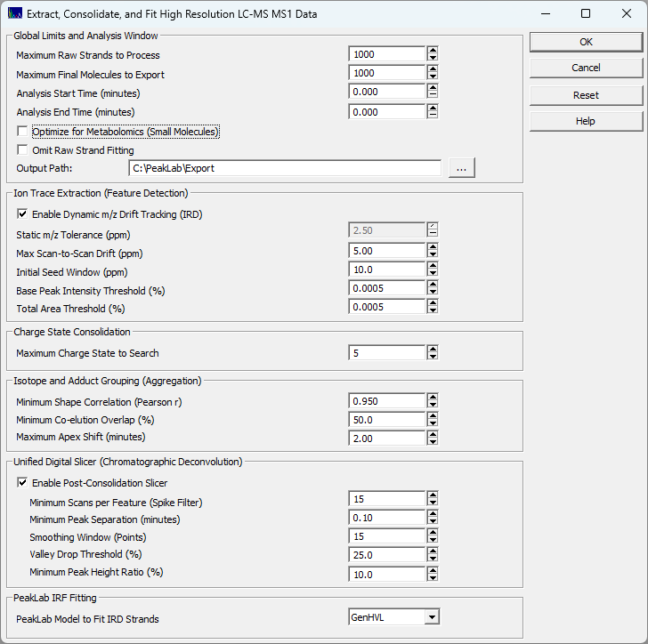The width and height of the screenshot is (648, 644).
Task: Click the Valley Drop Threshold input field
Action: click(x=386, y=555)
